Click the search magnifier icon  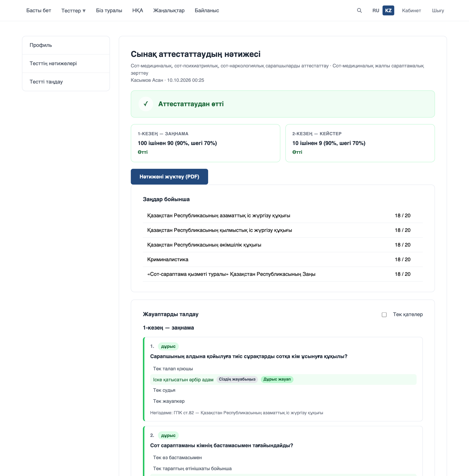pyautogui.click(x=359, y=10)
